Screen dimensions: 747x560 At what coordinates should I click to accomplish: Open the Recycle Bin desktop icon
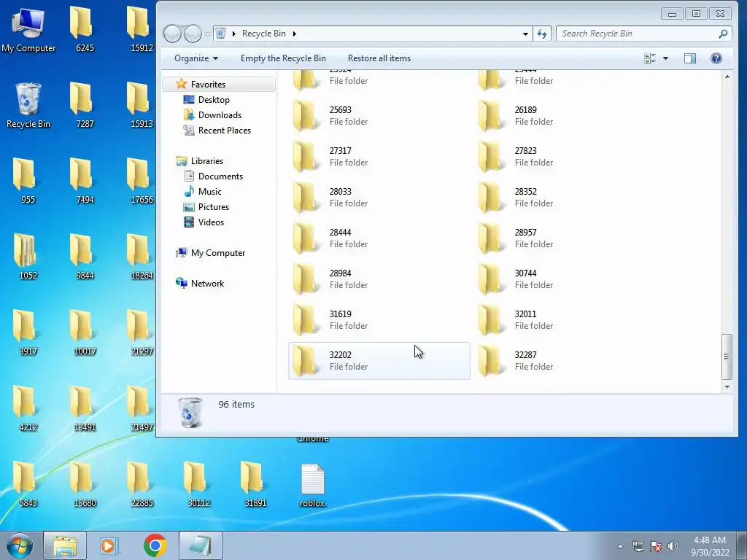[x=28, y=106]
